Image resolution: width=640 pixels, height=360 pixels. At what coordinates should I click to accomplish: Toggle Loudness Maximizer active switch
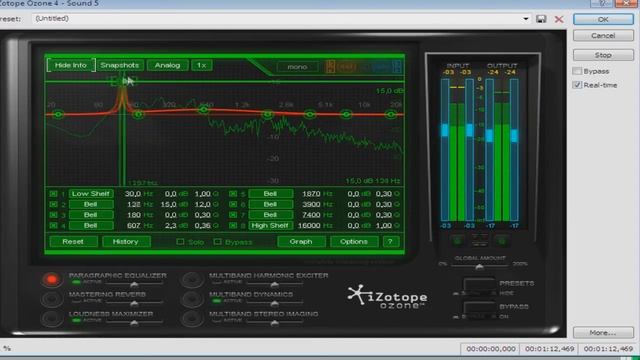(x=76, y=321)
